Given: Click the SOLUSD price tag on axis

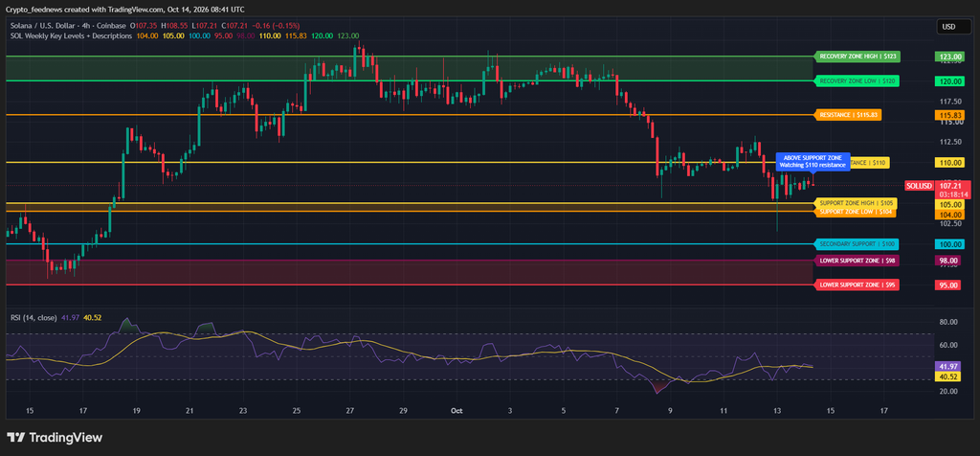Looking at the screenshot, I should (x=919, y=186).
